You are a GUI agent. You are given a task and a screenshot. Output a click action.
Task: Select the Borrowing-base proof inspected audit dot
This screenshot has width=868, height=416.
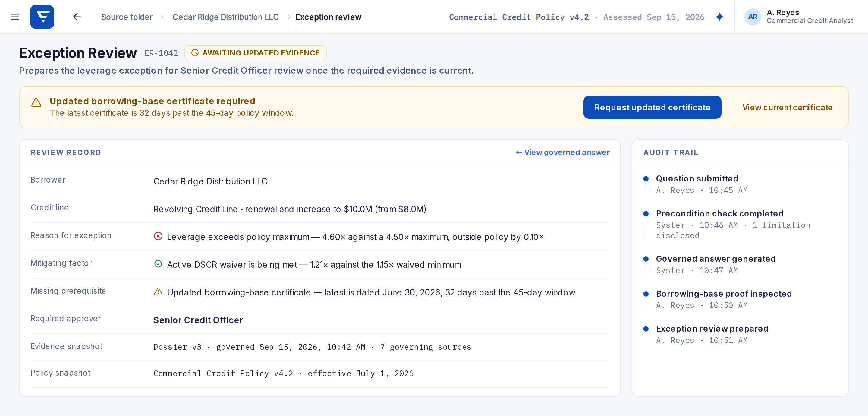tap(646, 294)
